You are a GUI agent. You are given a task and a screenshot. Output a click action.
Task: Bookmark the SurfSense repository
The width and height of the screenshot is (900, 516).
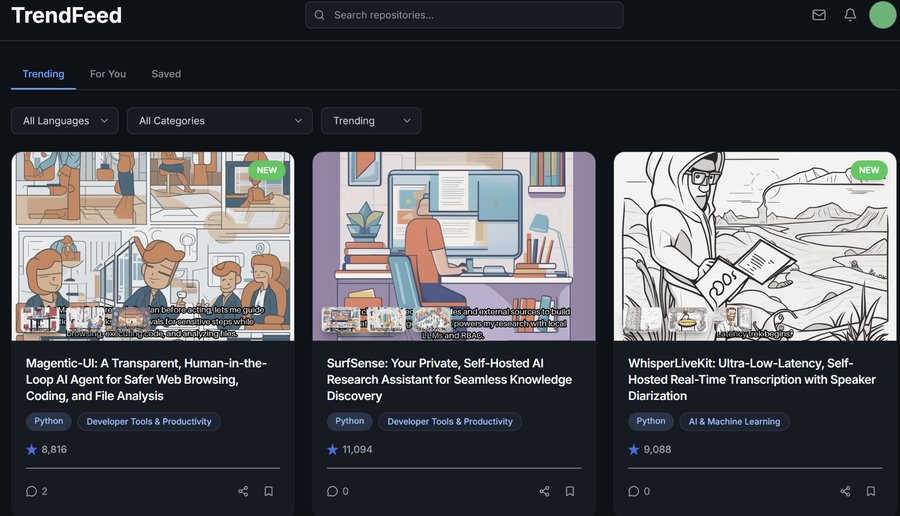pos(570,491)
